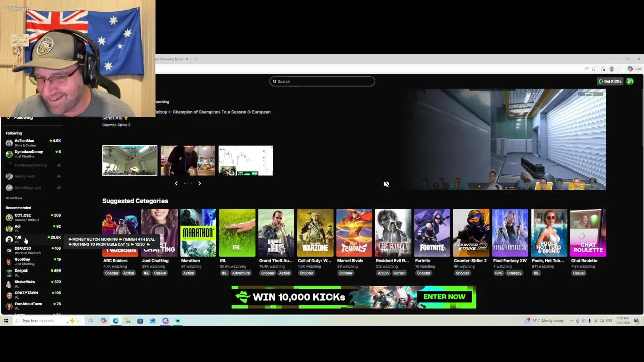Open the Resident Evil category card
Image resolution: width=644 pixels, height=362 pixels.
(x=393, y=233)
